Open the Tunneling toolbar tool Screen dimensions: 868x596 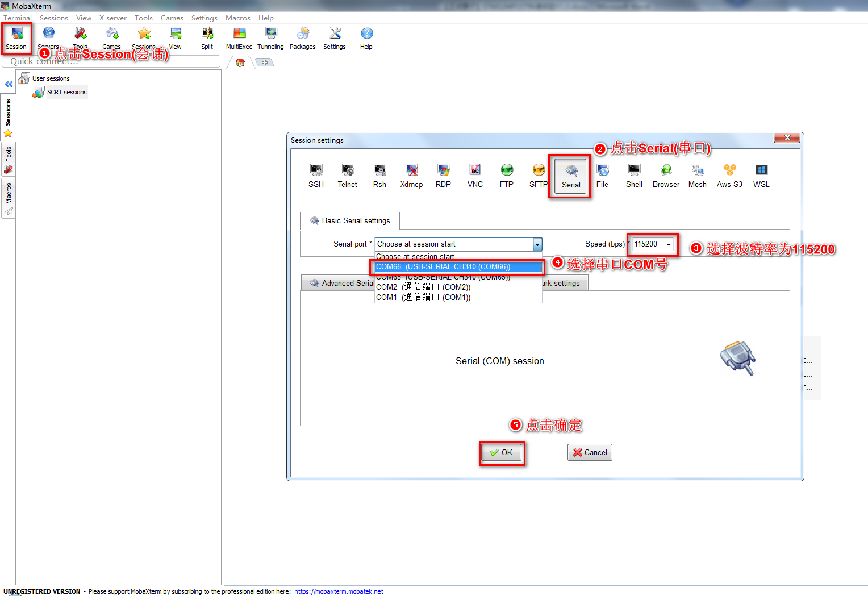point(270,38)
